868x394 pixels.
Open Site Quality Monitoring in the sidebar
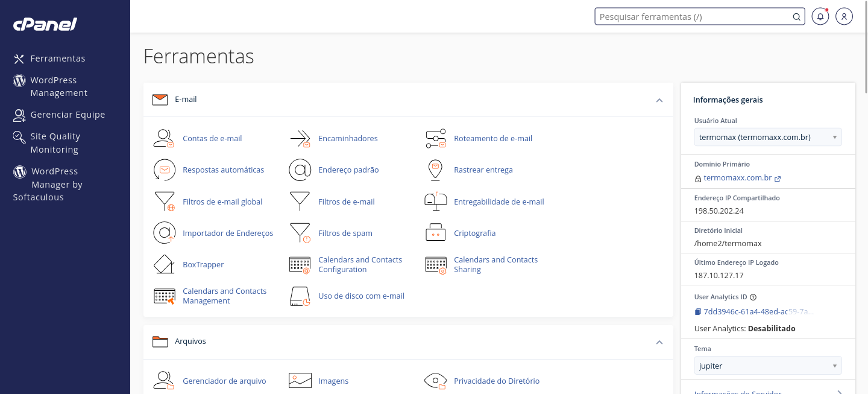pyautogui.click(x=55, y=143)
